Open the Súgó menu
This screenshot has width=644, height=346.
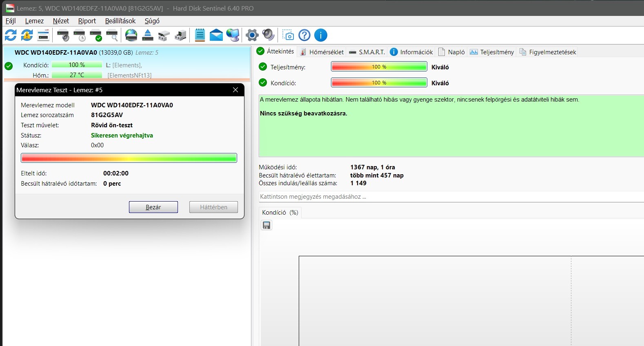click(152, 21)
